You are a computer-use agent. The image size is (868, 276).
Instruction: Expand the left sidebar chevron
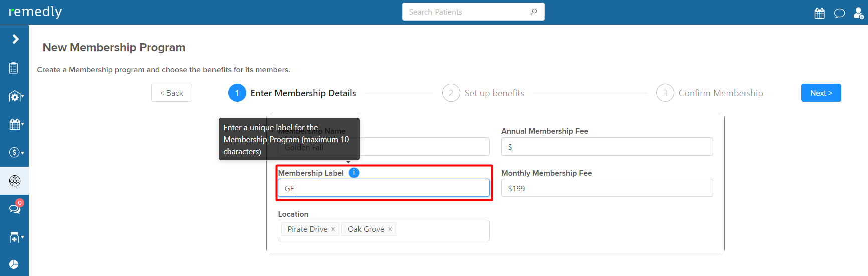pyautogui.click(x=15, y=39)
